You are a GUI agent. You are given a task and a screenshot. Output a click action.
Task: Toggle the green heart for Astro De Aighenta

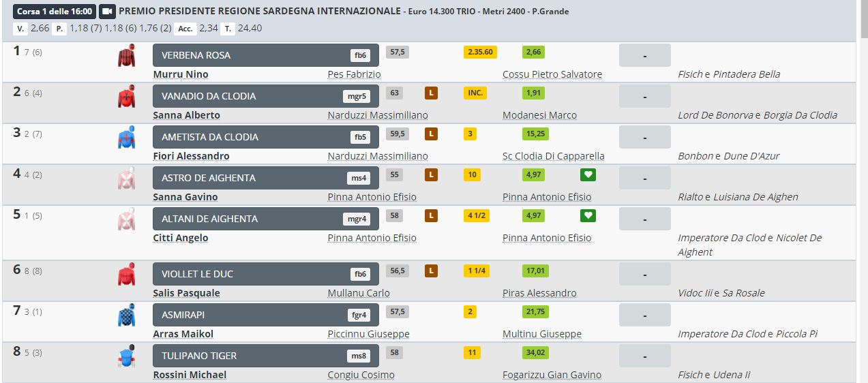pyautogui.click(x=588, y=175)
